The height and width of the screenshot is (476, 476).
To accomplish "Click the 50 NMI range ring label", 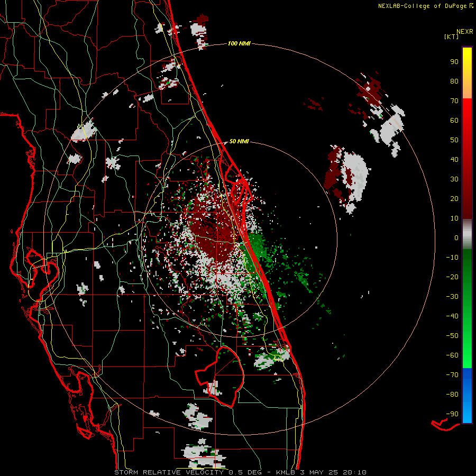I will coord(239,141).
